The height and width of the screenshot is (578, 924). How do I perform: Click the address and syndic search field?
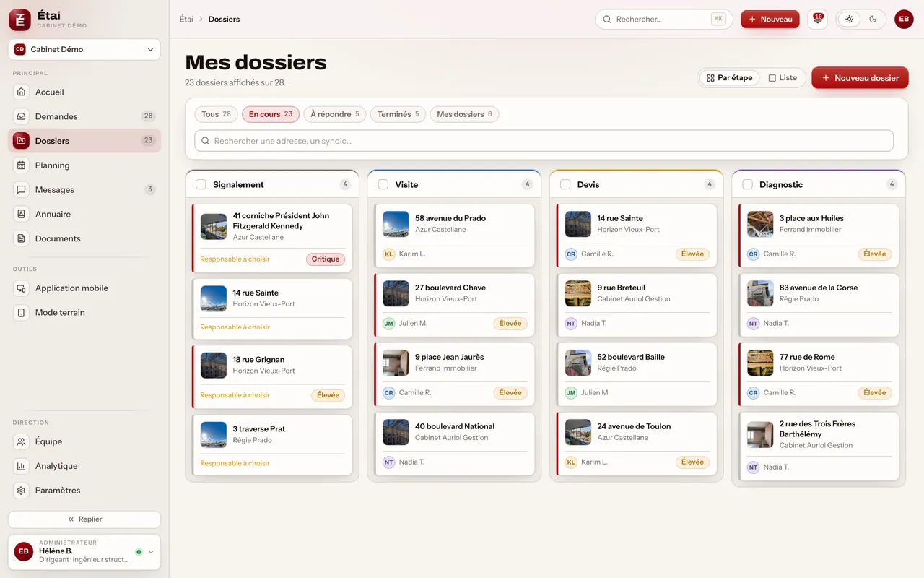coord(544,141)
